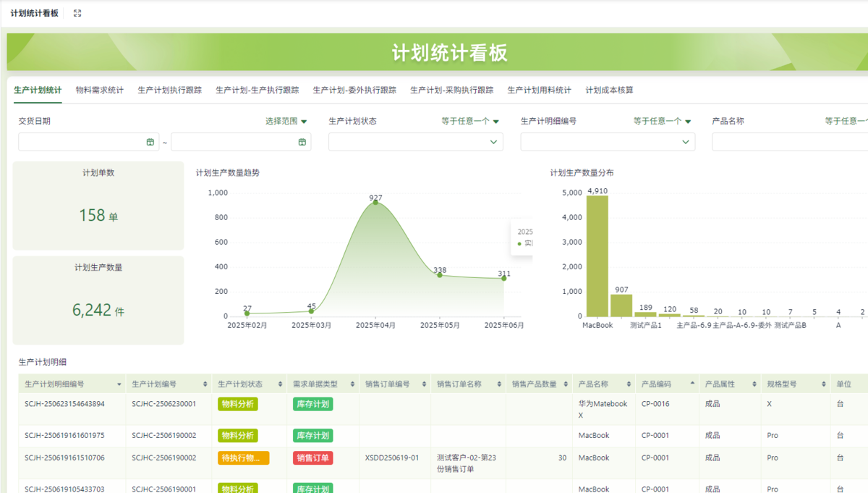
Task: Sort the 规格型号 column
Action: coord(823,384)
